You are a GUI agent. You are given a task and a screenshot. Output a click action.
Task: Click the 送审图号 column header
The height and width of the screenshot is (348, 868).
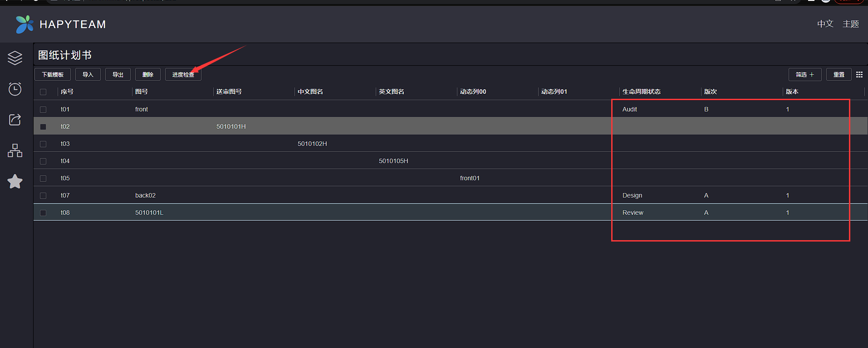(229, 92)
